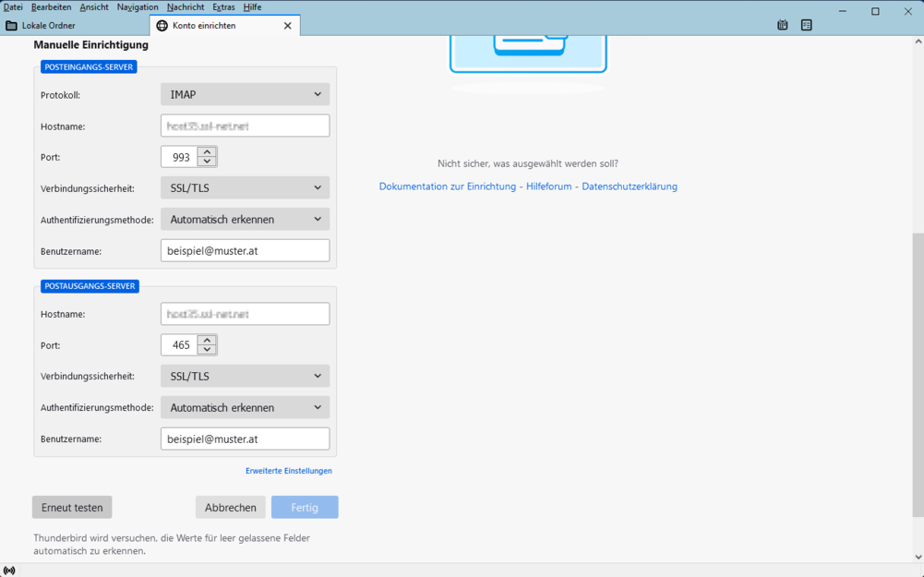Open the Erweiterte Einstellungen link
The height and width of the screenshot is (577, 924).
[x=288, y=471]
